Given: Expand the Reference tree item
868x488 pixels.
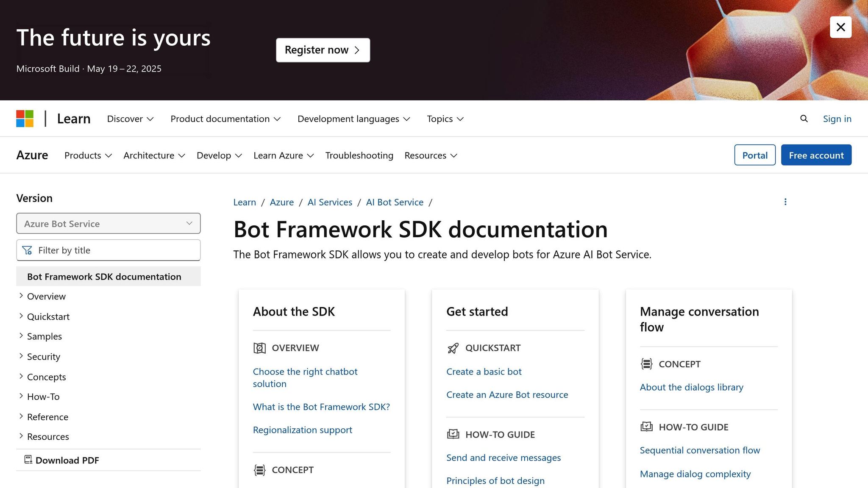Looking at the screenshot, I should click(x=21, y=416).
